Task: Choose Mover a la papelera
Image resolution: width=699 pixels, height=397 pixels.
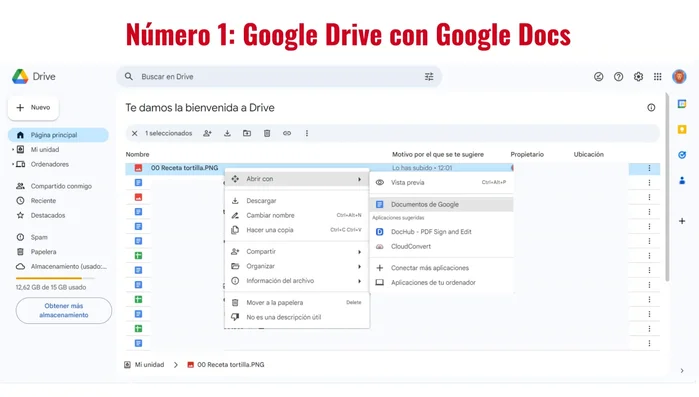Action: [297, 303]
